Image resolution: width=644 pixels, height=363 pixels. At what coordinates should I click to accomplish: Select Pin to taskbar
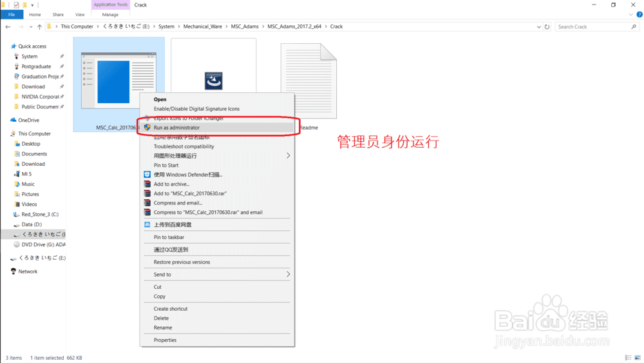(217, 237)
